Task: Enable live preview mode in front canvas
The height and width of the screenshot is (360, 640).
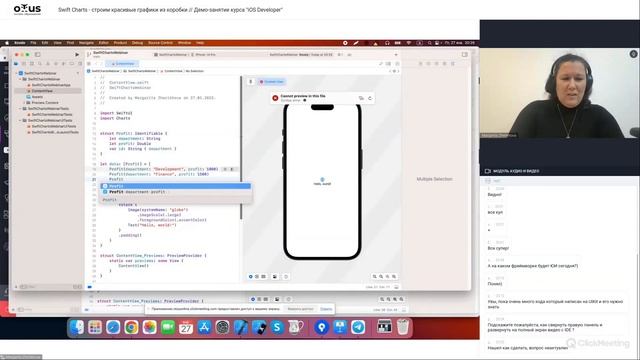Action: click(251, 277)
